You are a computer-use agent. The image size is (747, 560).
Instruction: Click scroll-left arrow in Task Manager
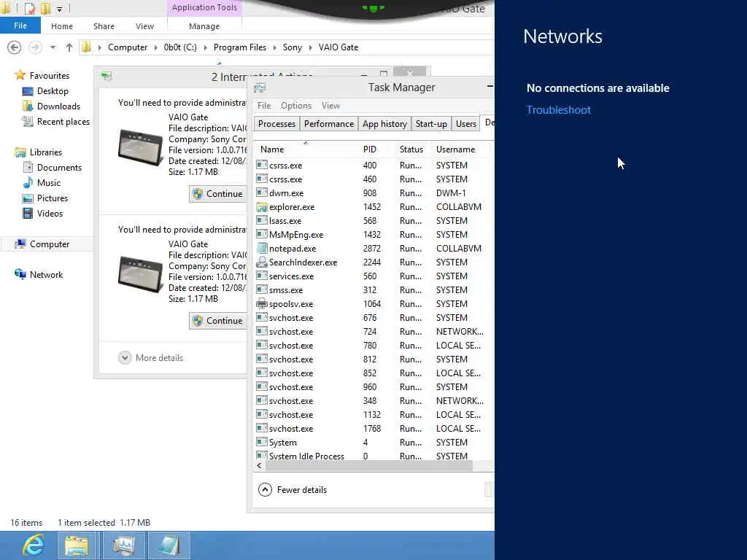pos(259,466)
